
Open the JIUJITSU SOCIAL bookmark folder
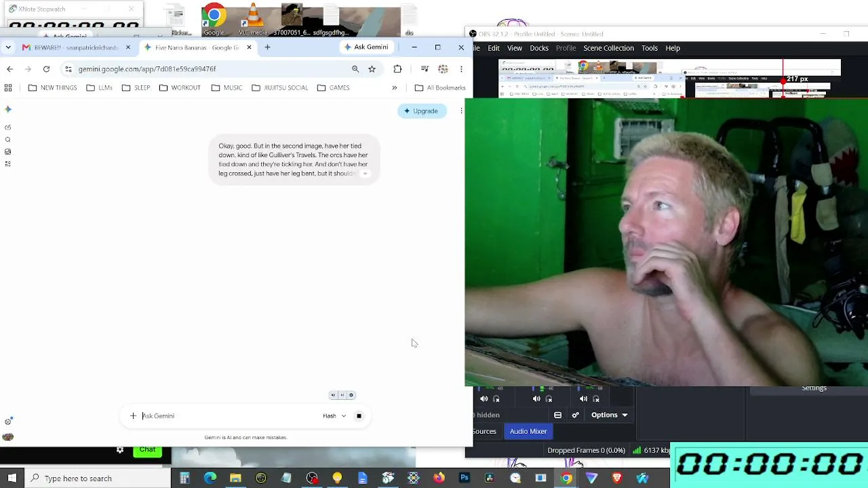pos(279,87)
